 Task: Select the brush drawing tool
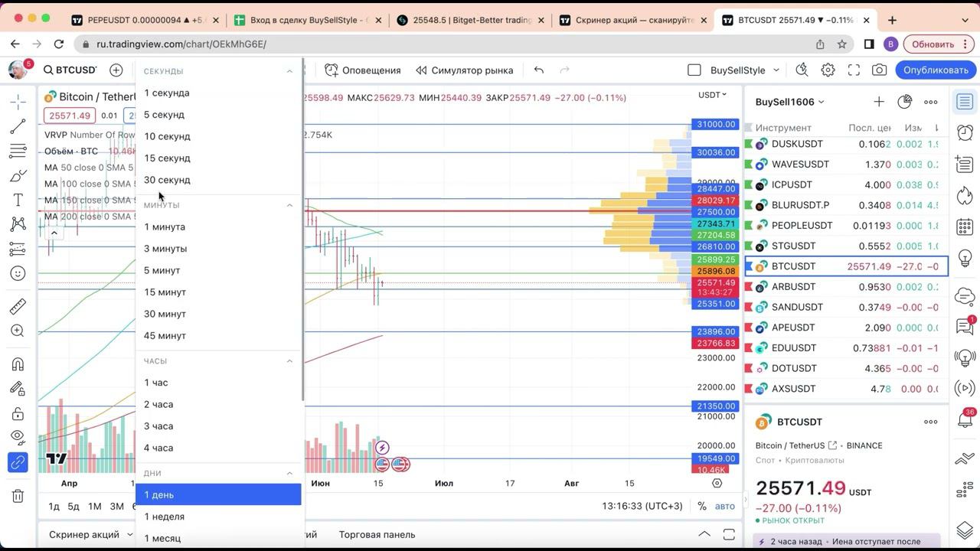click(18, 176)
